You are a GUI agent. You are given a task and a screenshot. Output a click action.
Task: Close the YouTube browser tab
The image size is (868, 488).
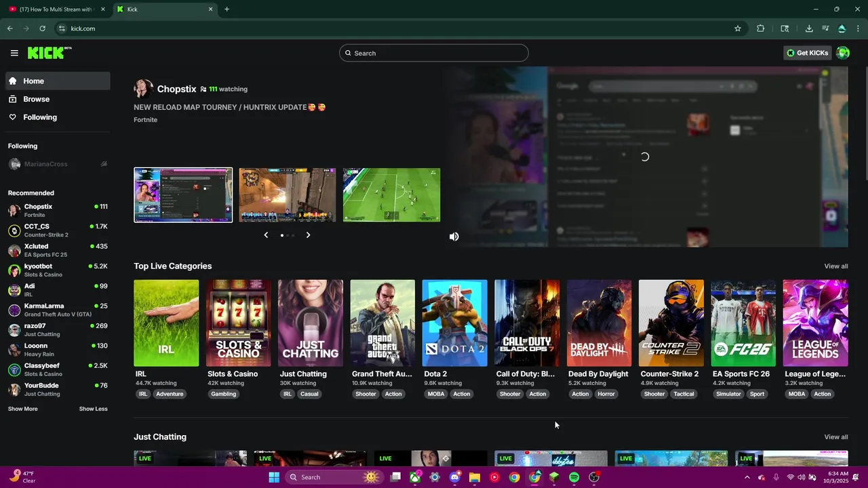pos(103,9)
